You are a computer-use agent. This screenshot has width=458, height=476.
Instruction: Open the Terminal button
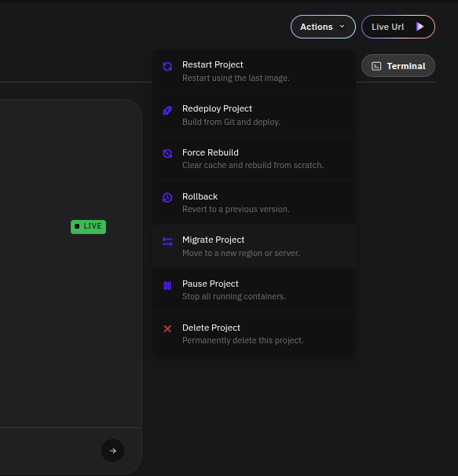[x=398, y=66]
